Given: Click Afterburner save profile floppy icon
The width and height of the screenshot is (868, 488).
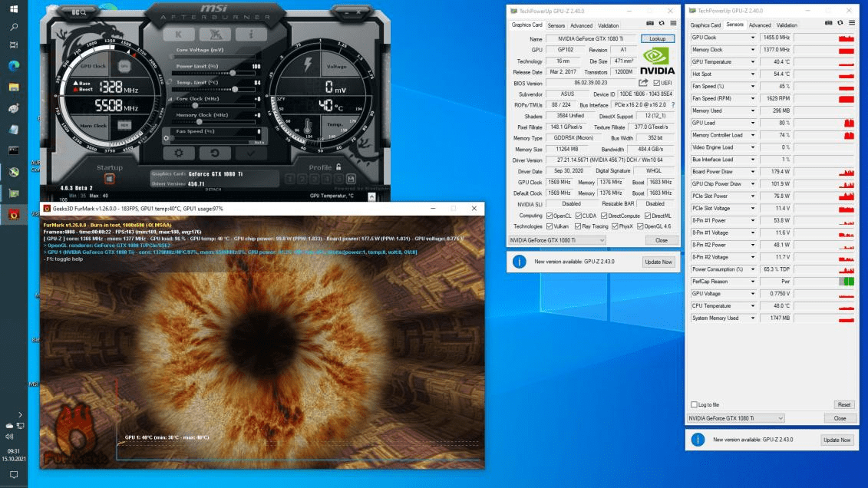Looking at the screenshot, I should (351, 179).
